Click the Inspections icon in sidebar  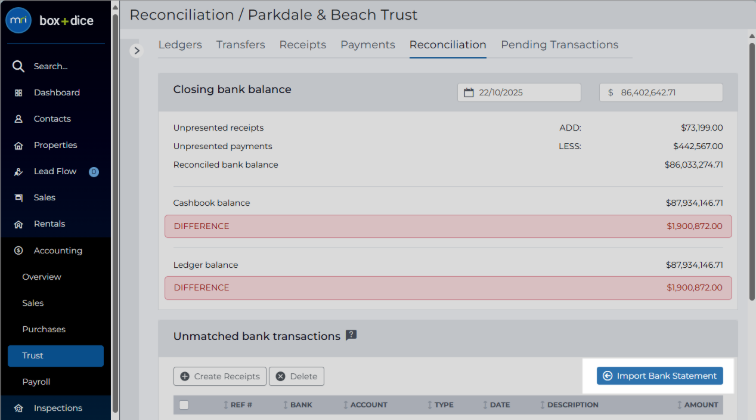(18, 408)
